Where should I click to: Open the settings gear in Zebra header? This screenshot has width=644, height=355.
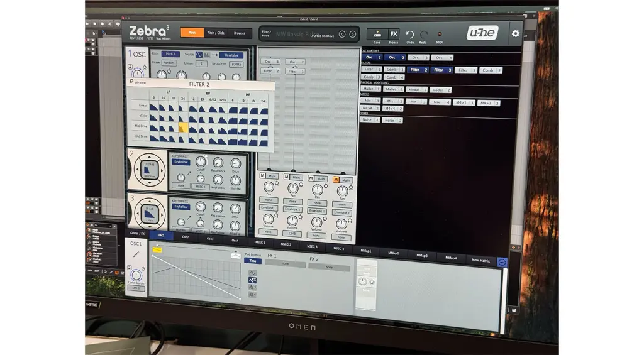[x=516, y=33]
